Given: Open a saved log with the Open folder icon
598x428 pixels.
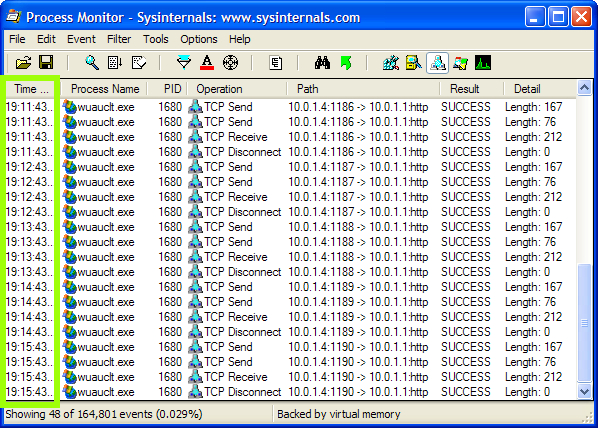Looking at the screenshot, I should pyautogui.click(x=23, y=63).
